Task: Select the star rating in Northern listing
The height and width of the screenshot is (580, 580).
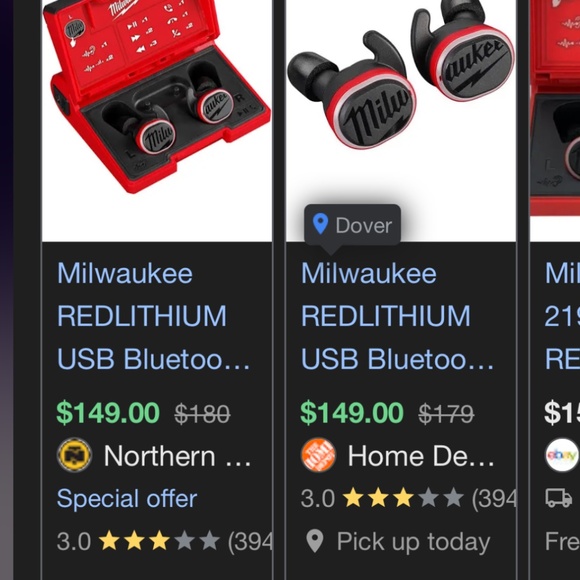Action: pyautogui.click(x=159, y=541)
